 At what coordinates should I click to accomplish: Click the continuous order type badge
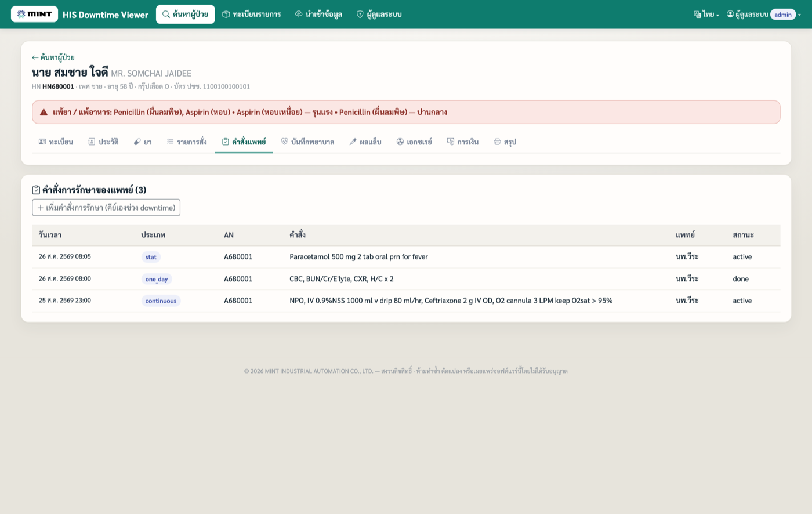(x=161, y=301)
